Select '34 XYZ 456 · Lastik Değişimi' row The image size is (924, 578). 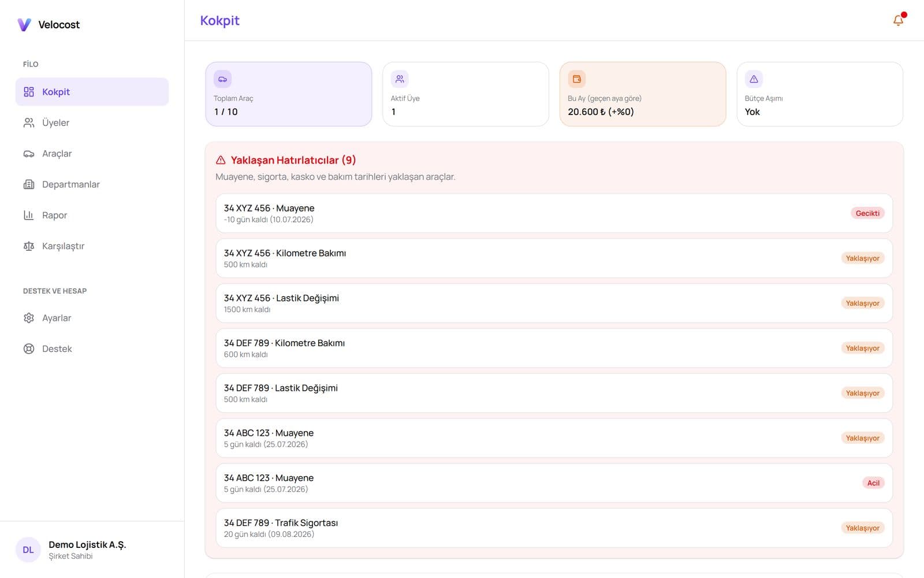pos(554,303)
